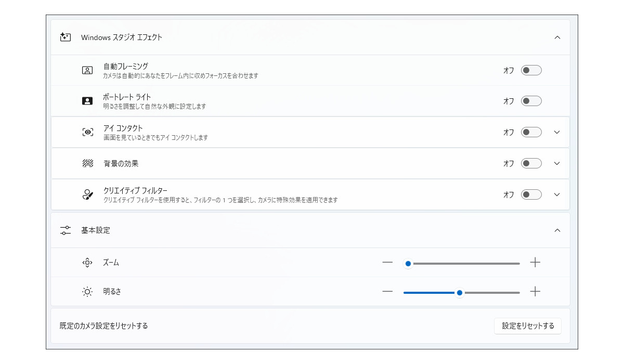The height and width of the screenshot is (364, 624).
Task: Enable the 背景の効果 switch
Action: (531, 163)
